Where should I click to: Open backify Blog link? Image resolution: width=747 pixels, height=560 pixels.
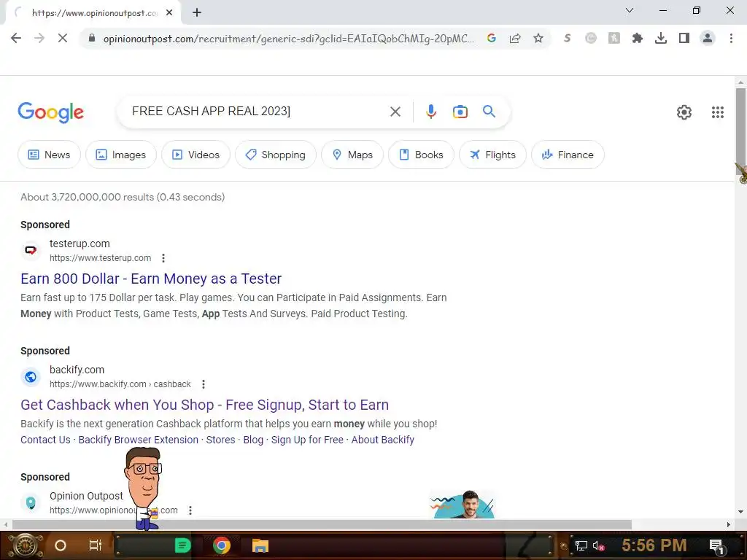click(253, 440)
